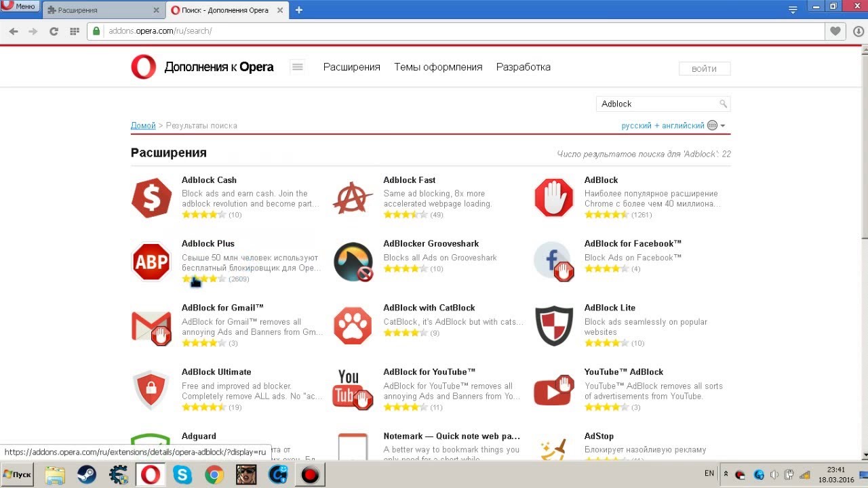Screen dimensions: 868x488
Task: Open the language dropdown русский + английский
Action: pos(673,125)
